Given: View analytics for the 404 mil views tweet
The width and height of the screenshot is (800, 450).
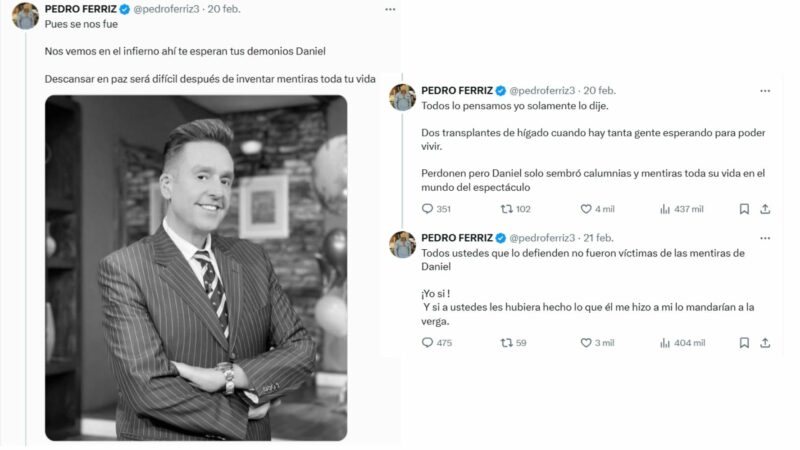Looking at the screenshot, I should pos(665,343).
